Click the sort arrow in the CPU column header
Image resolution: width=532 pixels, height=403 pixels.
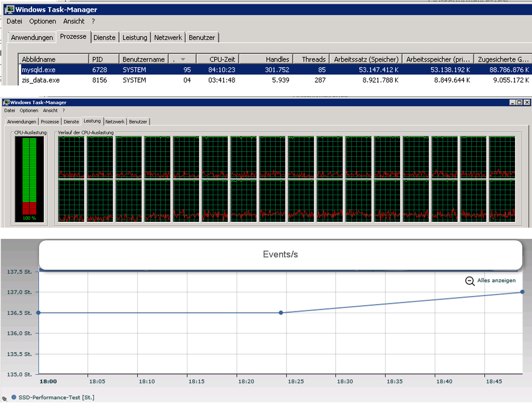pos(183,59)
